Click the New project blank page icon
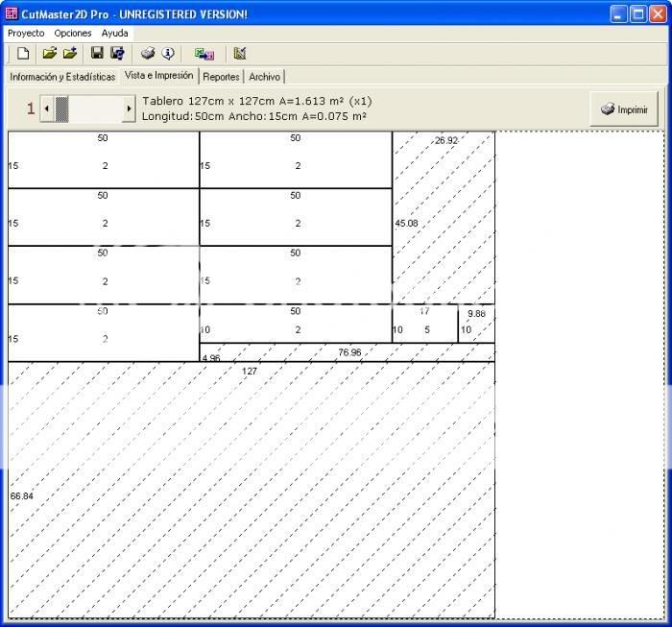Image resolution: width=672 pixels, height=627 pixels. pos(23,54)
